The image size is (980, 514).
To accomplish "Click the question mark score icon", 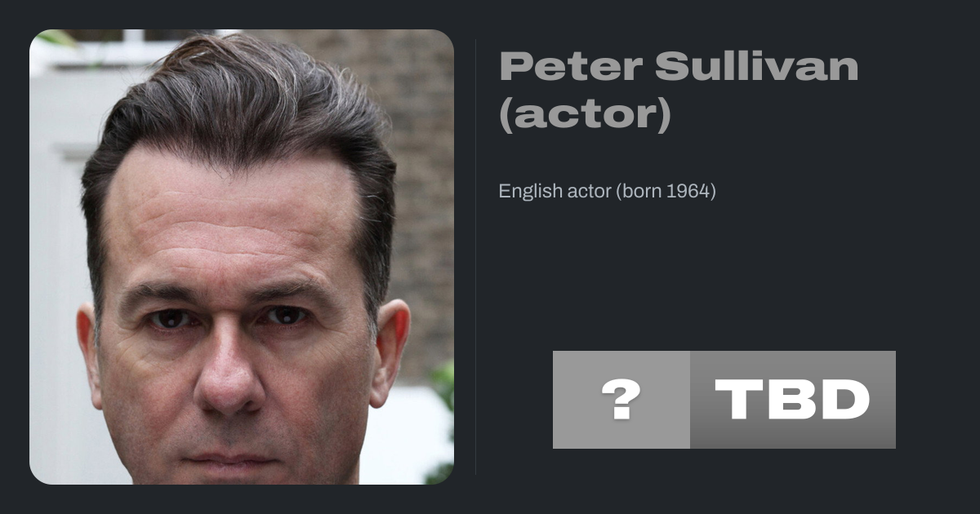I will point(621,400).
